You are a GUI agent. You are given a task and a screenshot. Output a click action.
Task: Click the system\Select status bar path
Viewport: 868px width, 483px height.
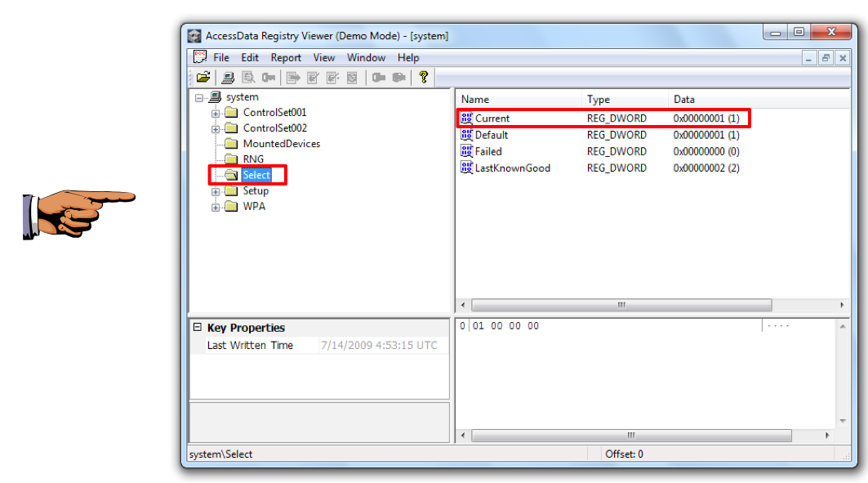(220, 454)
